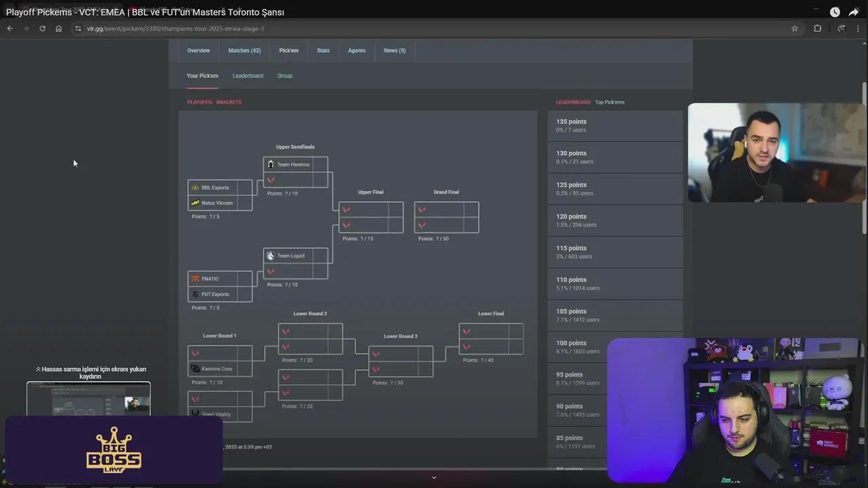Click the seek preview thumbnail
This screenshot has width=868, height=488.
pos(88,399)
